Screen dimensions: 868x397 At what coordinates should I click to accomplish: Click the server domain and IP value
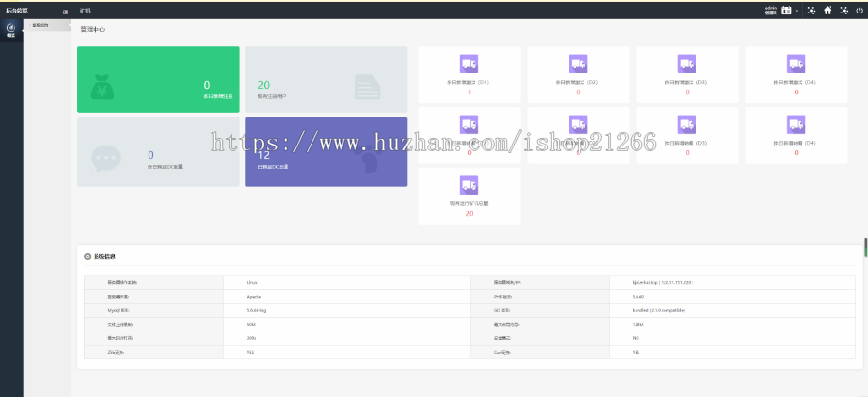(663, 282)
